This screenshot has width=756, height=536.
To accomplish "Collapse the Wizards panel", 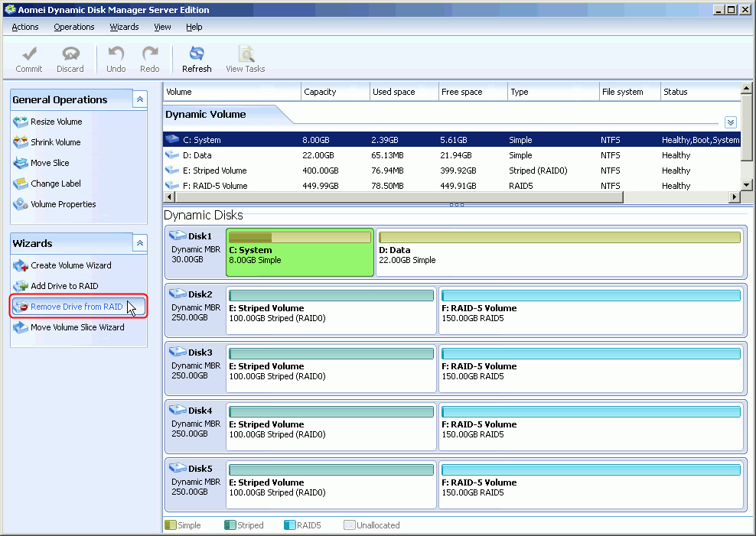I will (x=139, y=243).
